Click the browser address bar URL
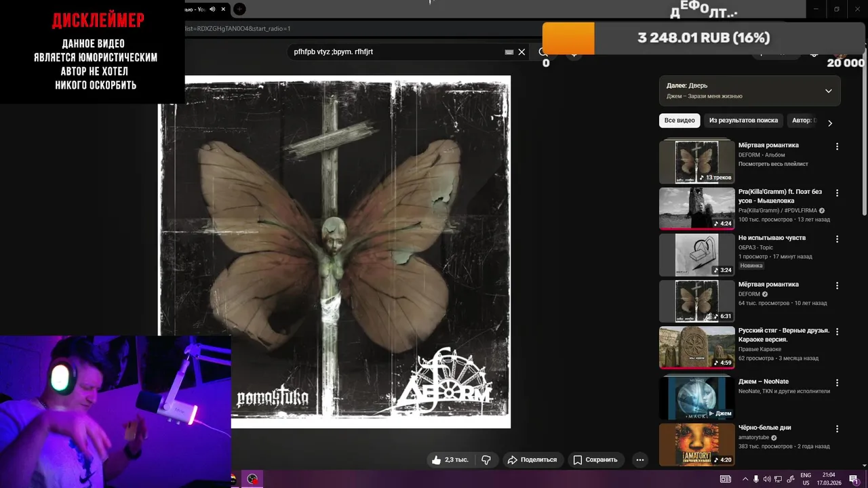Image resolution: width=868 pixels, height=488 pixels. (237, 28)
